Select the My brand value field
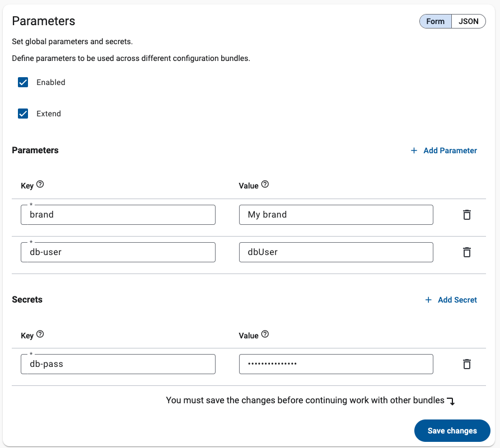 click(x=335, y=214)
